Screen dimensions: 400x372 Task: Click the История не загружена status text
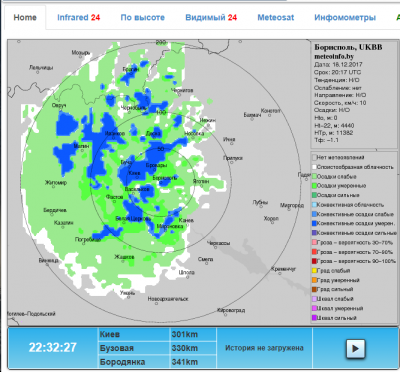pos(264,348)
